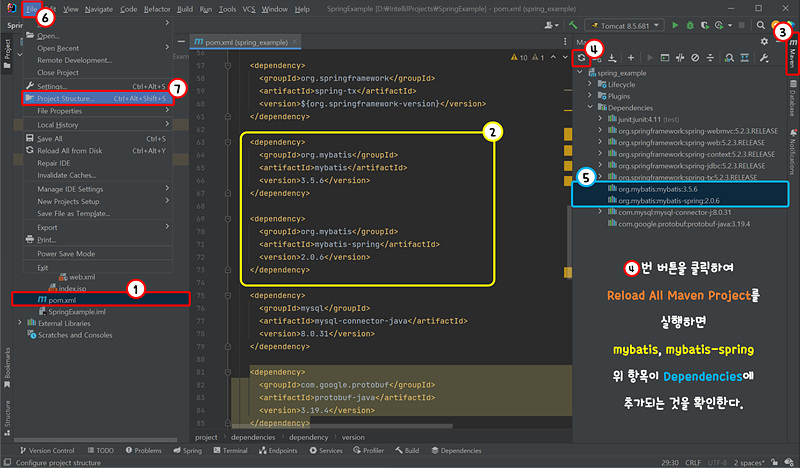Open the Structure side tool window
The width and height of the screenshot is (800, 468).
7,417
